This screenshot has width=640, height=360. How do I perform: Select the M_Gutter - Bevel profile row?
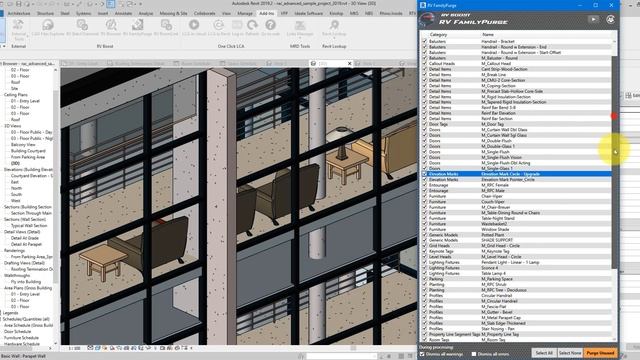coord(516,312)
